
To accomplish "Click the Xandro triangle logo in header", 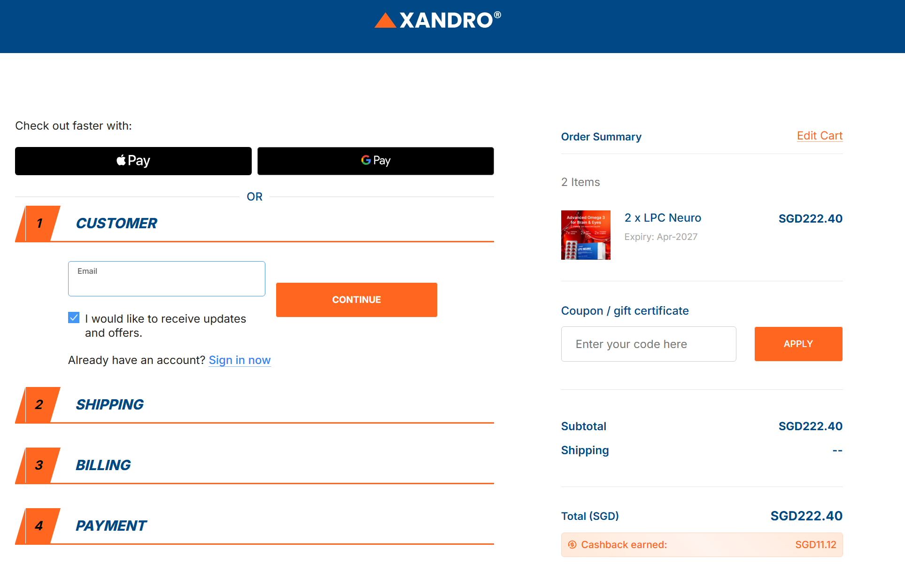I will coord(385,21).
